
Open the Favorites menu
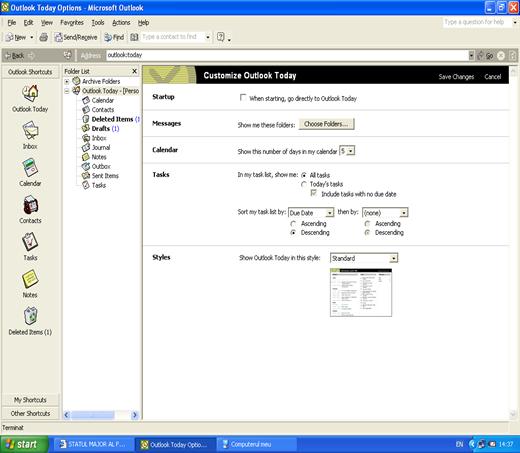(72, 23)
